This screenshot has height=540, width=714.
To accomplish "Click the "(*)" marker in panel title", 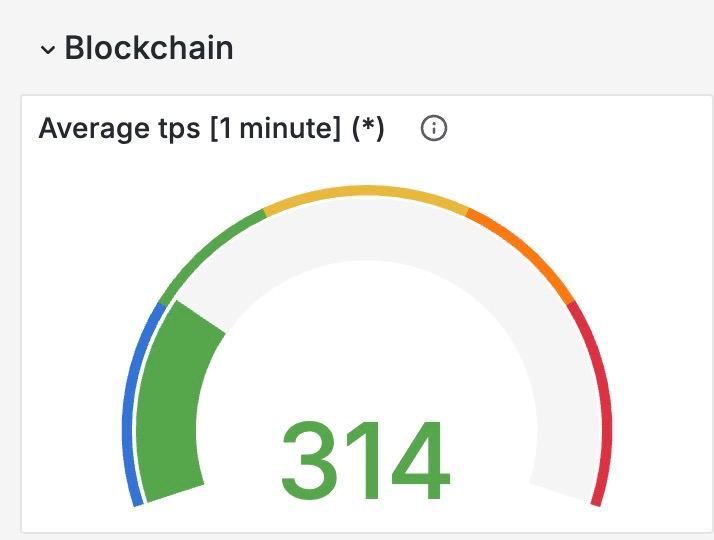I will [368, 128].
